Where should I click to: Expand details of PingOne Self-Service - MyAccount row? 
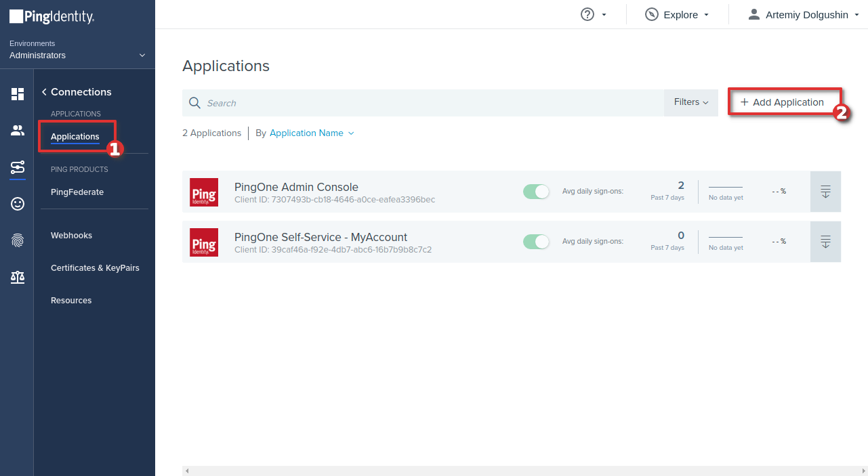coord(825,242)
